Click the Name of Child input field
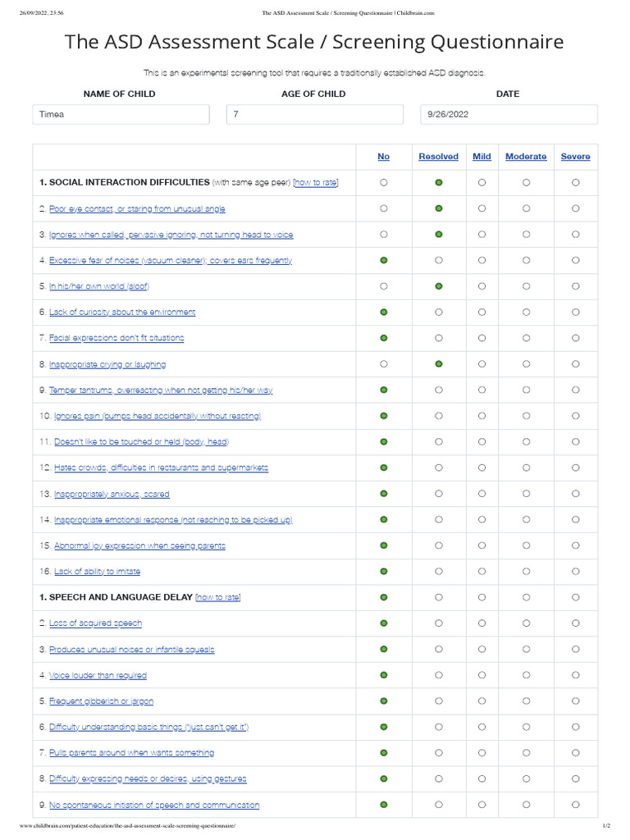 pos(120,115)
